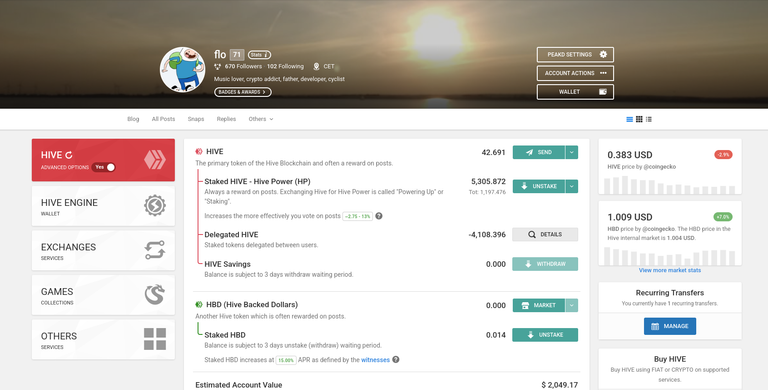Click the flo profile avatar picture
Image resolution: width=768 pixels, height=390 pixels.
tap(183, 70)
